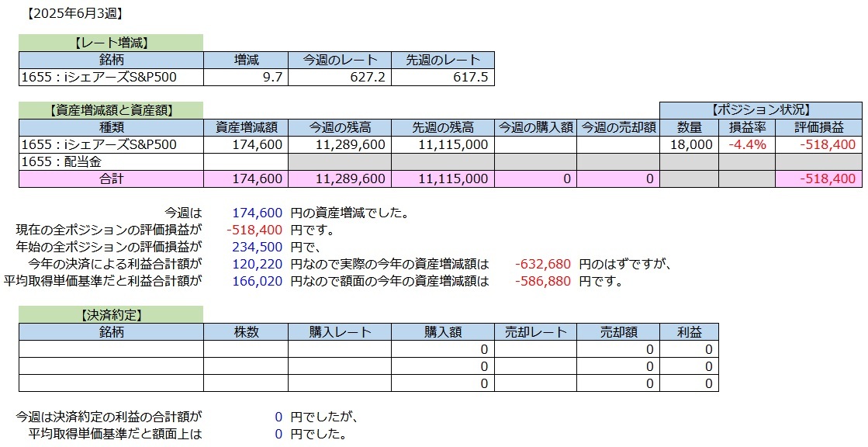This screenshot has height=447, width=868.
Task: Click the 先週の残高 column header
Action: pos(442,127)
